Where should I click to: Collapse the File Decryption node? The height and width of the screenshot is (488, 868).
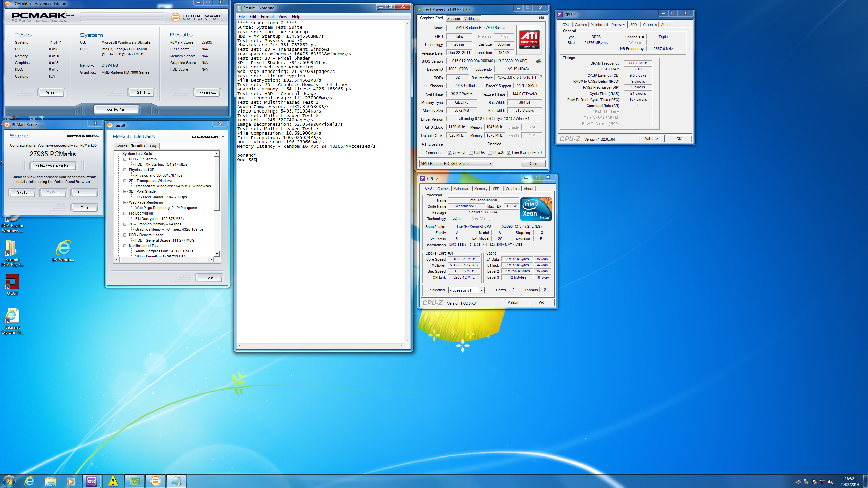pos(125,213)
